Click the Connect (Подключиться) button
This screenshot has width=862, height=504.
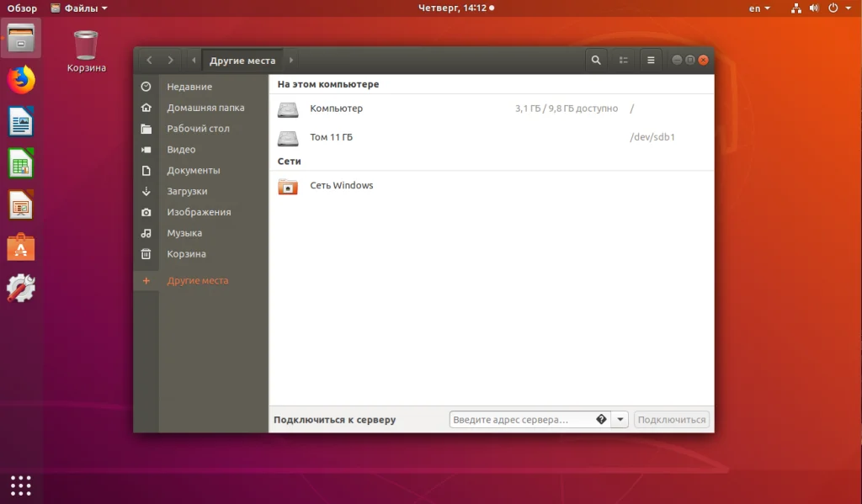click(671, 419)
